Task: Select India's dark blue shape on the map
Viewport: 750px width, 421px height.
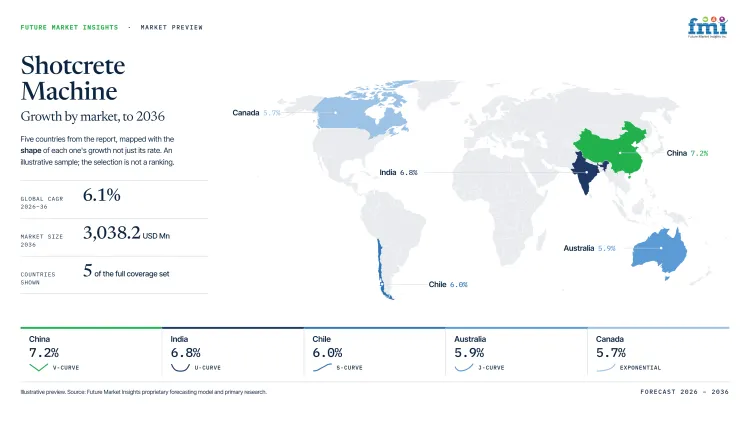Action: coord(585,173)
